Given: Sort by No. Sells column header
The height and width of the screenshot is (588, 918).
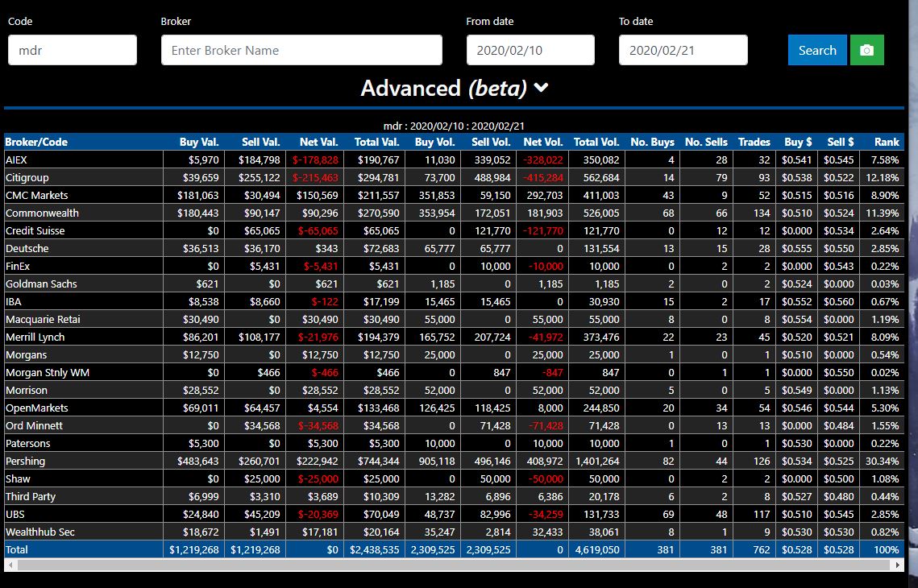Looking at the screenshot, I should pos(706,142).
